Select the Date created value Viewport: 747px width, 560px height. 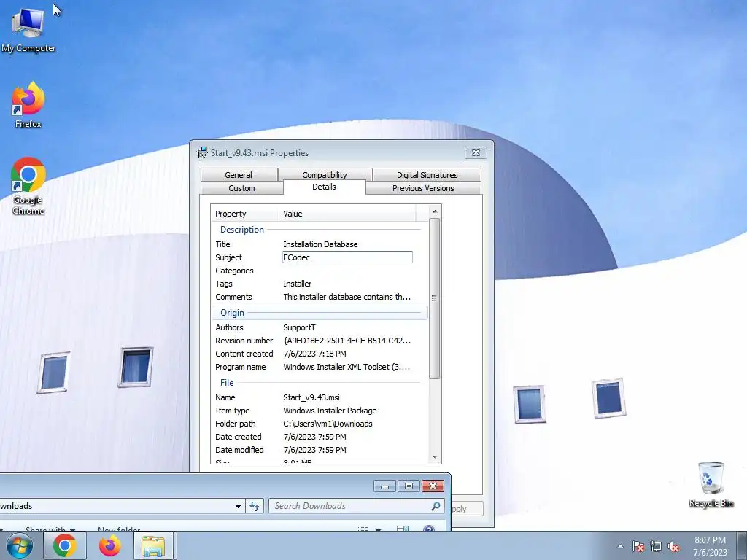[x=314, y=437]
